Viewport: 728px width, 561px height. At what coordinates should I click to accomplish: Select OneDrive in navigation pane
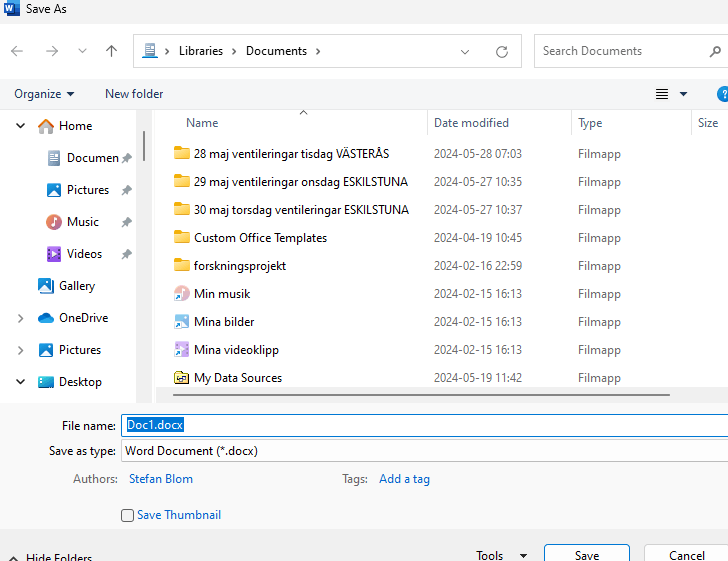tap(84, 318)
